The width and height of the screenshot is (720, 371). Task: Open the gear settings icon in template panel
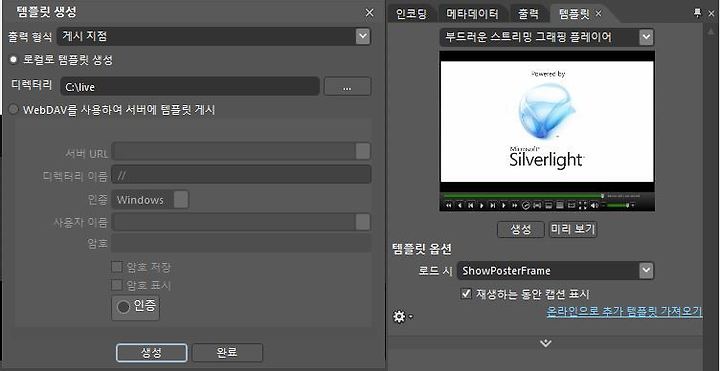[399, 317]
